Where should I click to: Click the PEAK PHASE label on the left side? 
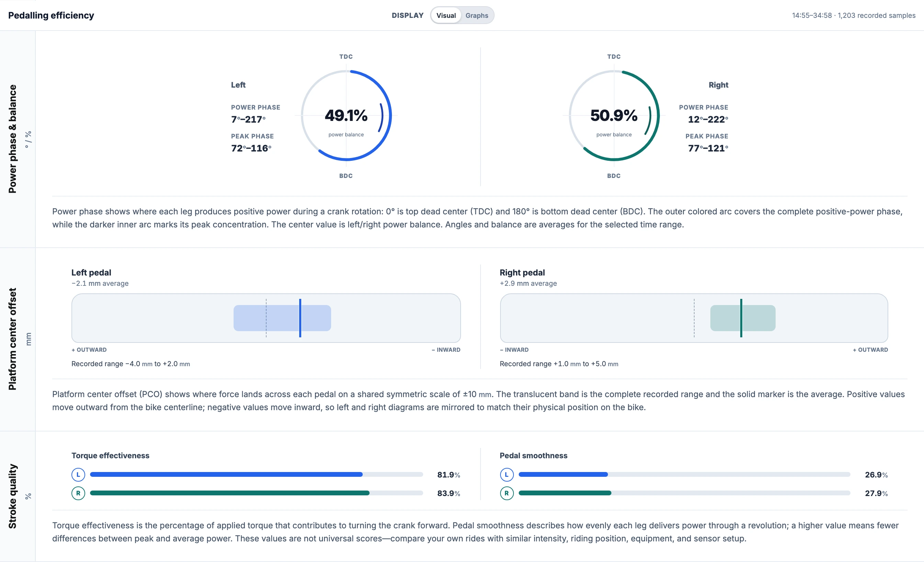pos(252,136)
